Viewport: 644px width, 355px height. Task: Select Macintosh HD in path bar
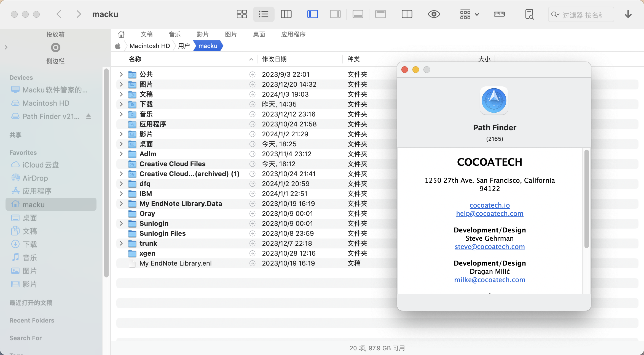(150, 46)
